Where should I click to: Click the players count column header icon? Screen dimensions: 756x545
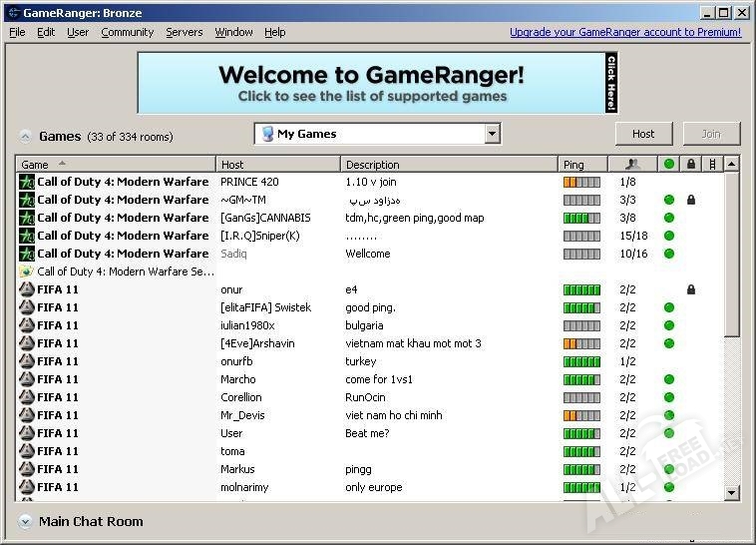(632, 164)
